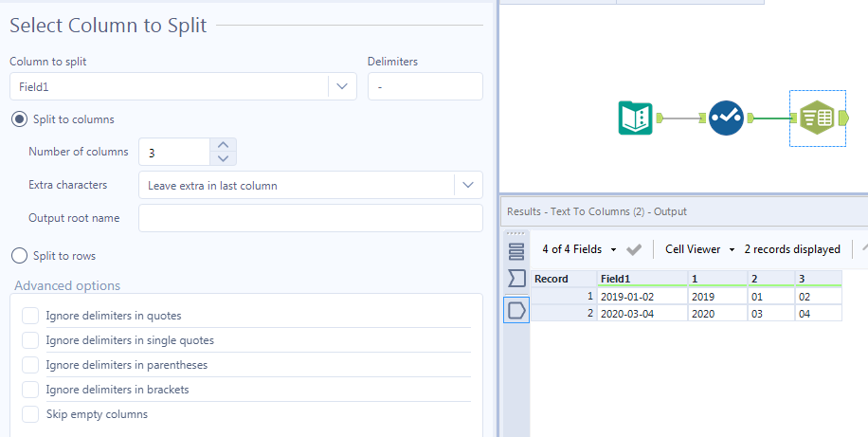Select the cell containing 2019

click(718, 297)
